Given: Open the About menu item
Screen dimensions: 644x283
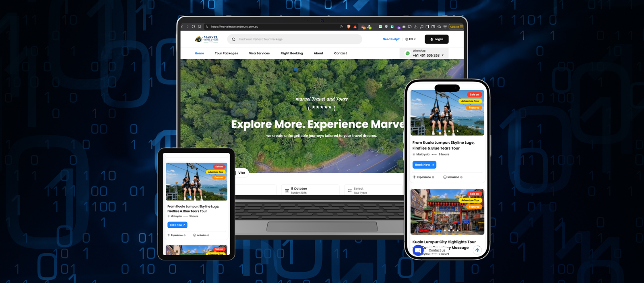Looking at the screenshot, I should click(x=318, y=53).
